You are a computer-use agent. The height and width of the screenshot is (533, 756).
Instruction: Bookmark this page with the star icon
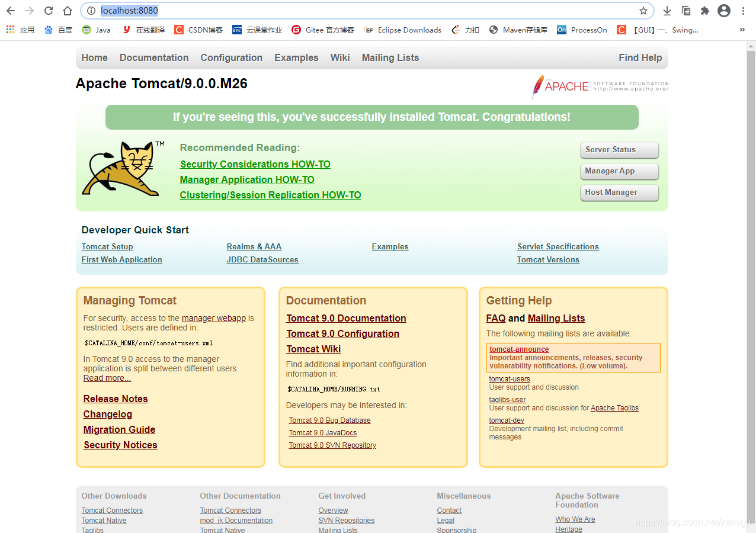[x=643, y=11]
